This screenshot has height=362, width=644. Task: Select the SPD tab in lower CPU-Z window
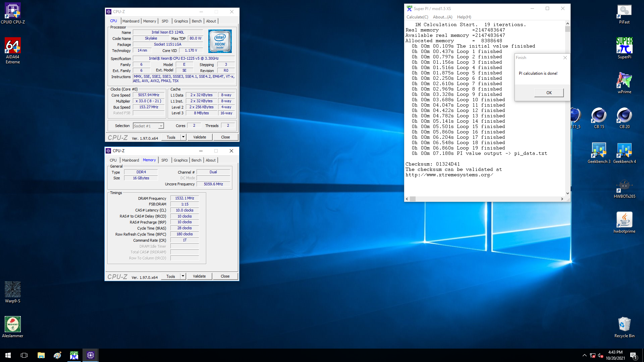(x=165, y=160)
